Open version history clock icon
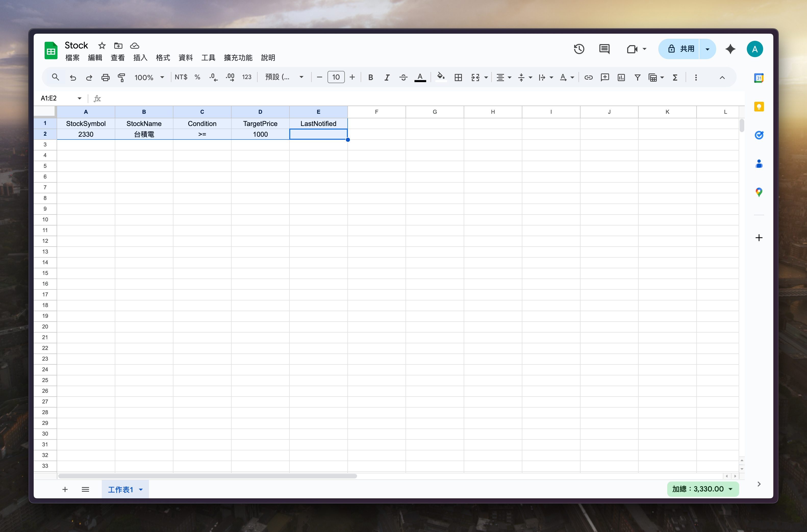 [579, 49]
